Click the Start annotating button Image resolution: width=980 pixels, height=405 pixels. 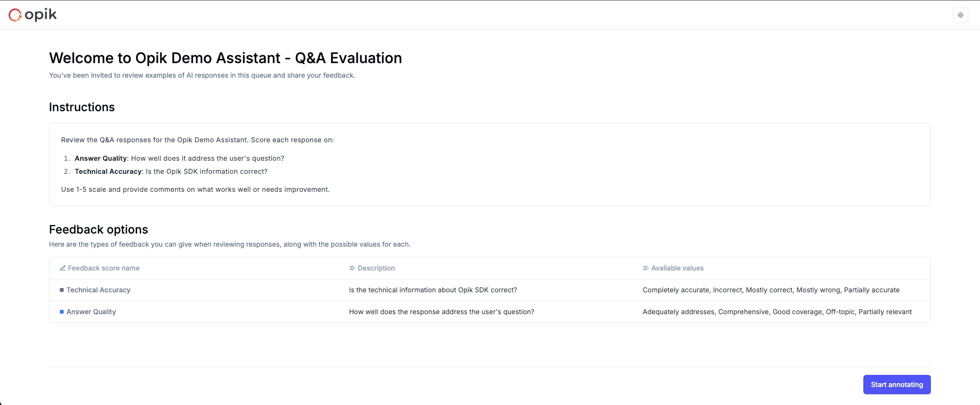tap(896, 385)
